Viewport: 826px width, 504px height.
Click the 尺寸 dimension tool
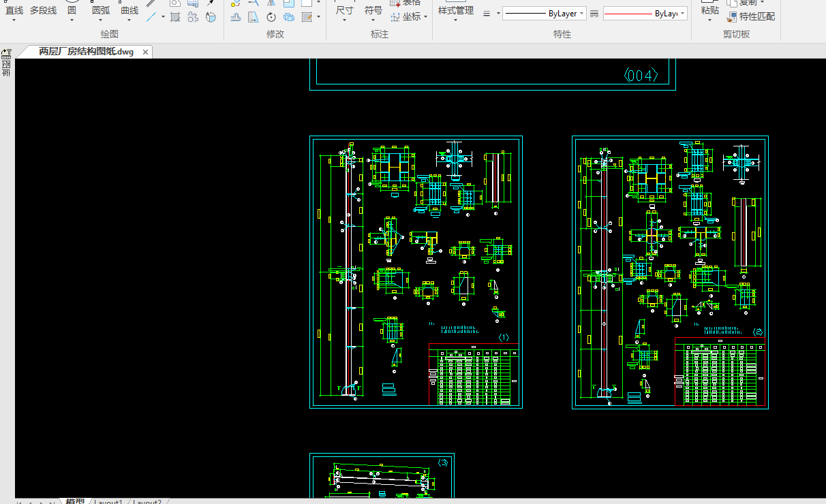(344, 10)
